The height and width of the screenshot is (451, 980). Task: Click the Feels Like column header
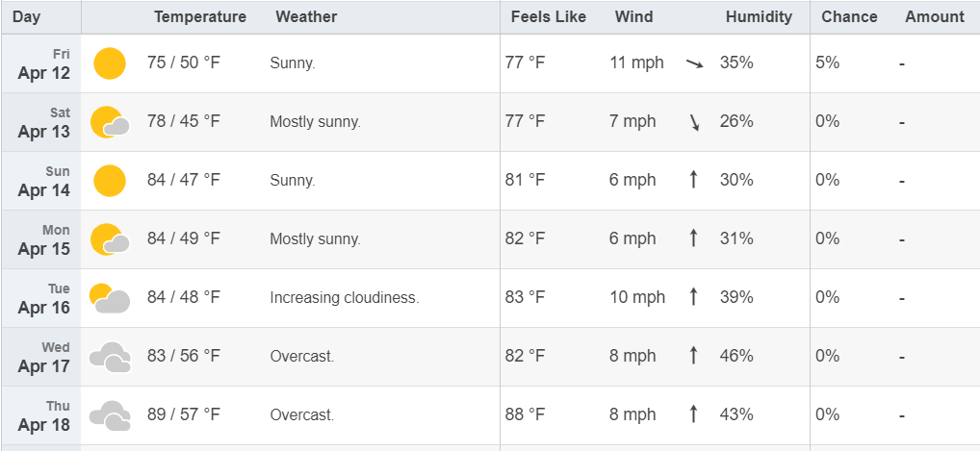click(x=548, y=17)
